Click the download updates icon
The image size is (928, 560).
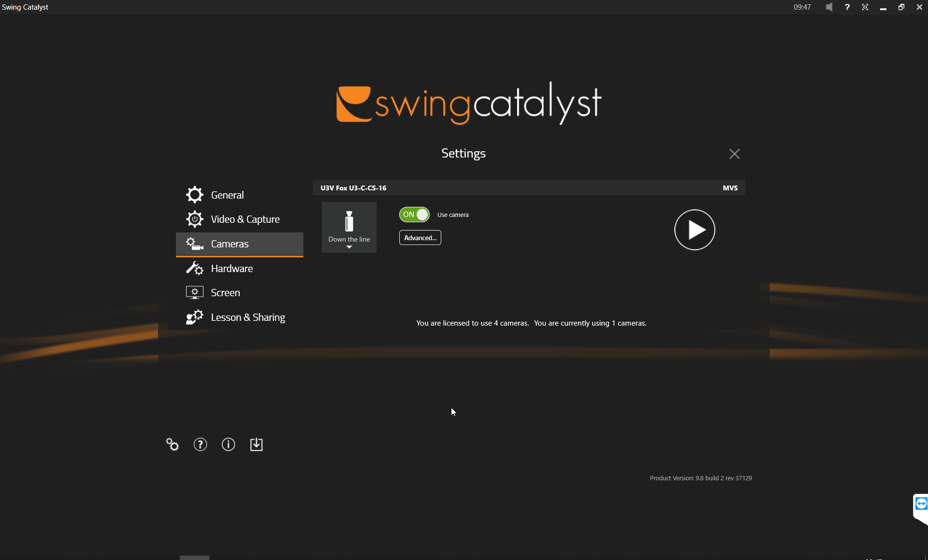pyautogui.click(x=257, y=445)
